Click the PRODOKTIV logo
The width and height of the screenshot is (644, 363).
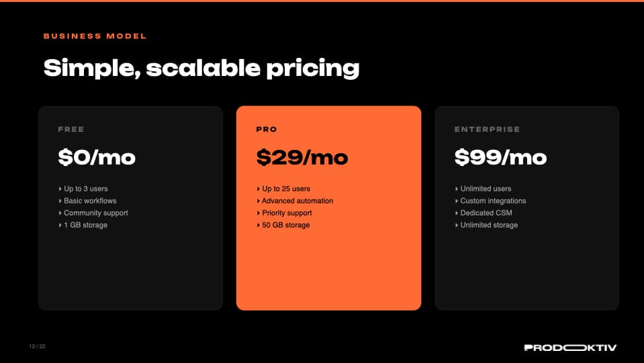(570, 348)
